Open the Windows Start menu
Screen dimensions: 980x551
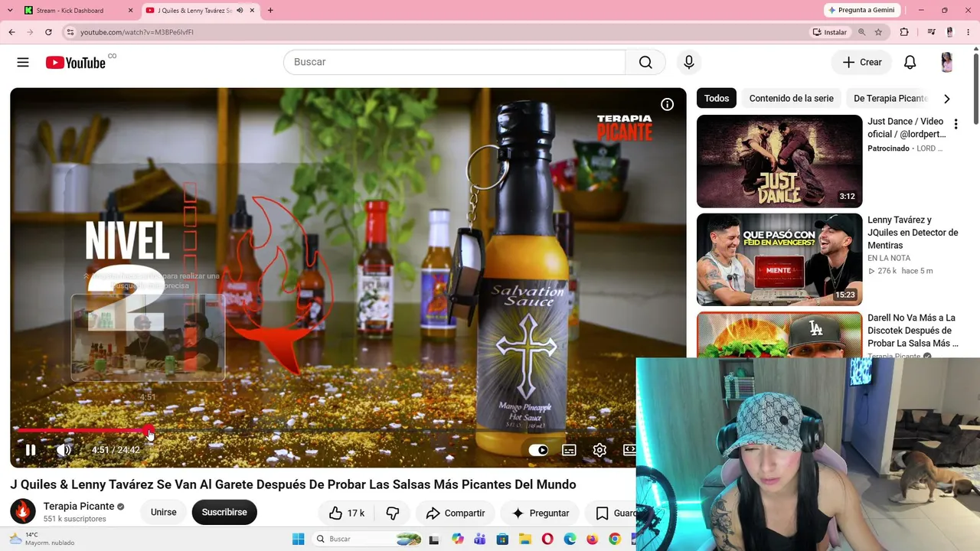pos(299,539)
